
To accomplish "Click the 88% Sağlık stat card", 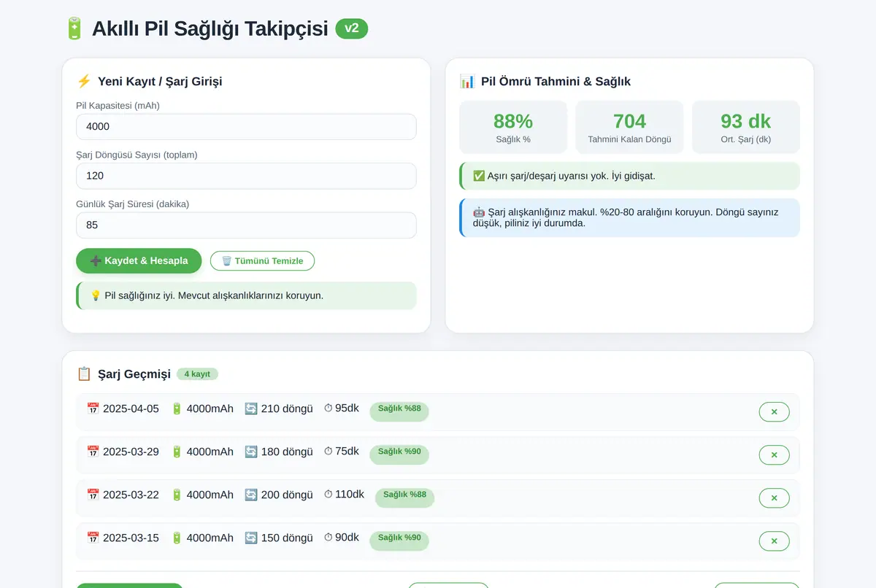I will pos(513,127).
